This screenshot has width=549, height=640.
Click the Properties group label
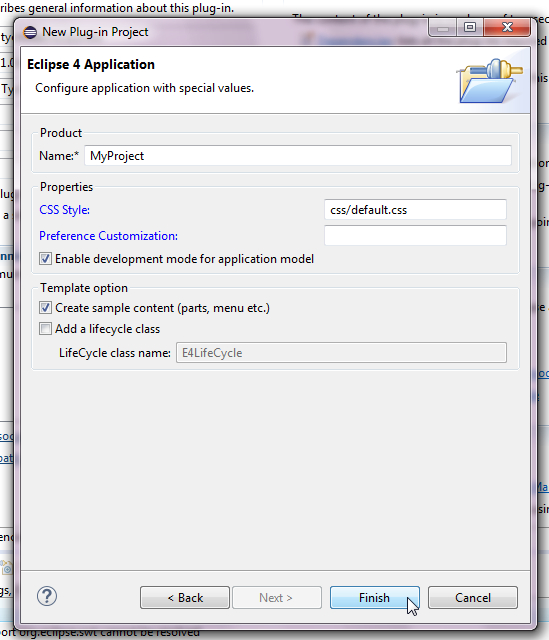tap(67, 187)
